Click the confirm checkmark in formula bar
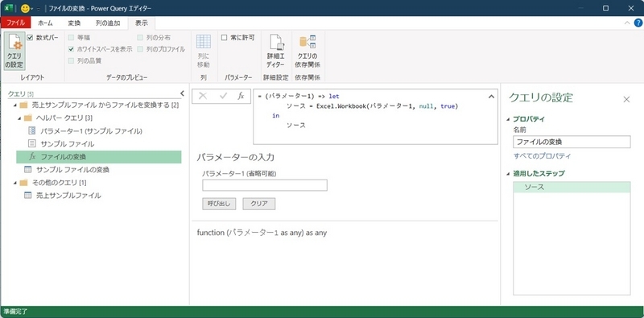Viewport: 644px width, 318px height. [223, 96]
